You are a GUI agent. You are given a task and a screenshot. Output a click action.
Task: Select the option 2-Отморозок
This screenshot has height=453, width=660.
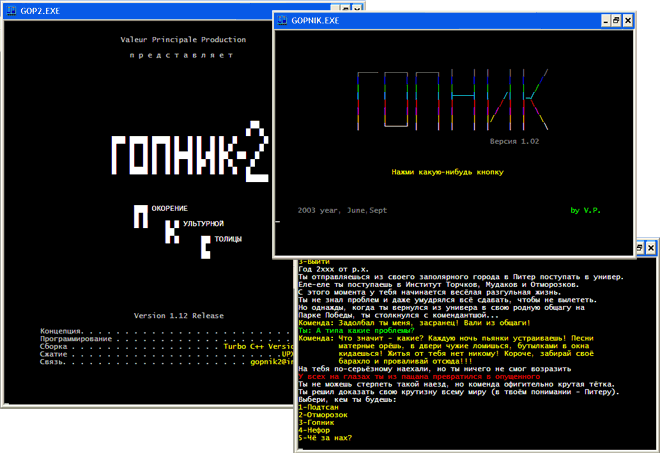tap(323, 415)
